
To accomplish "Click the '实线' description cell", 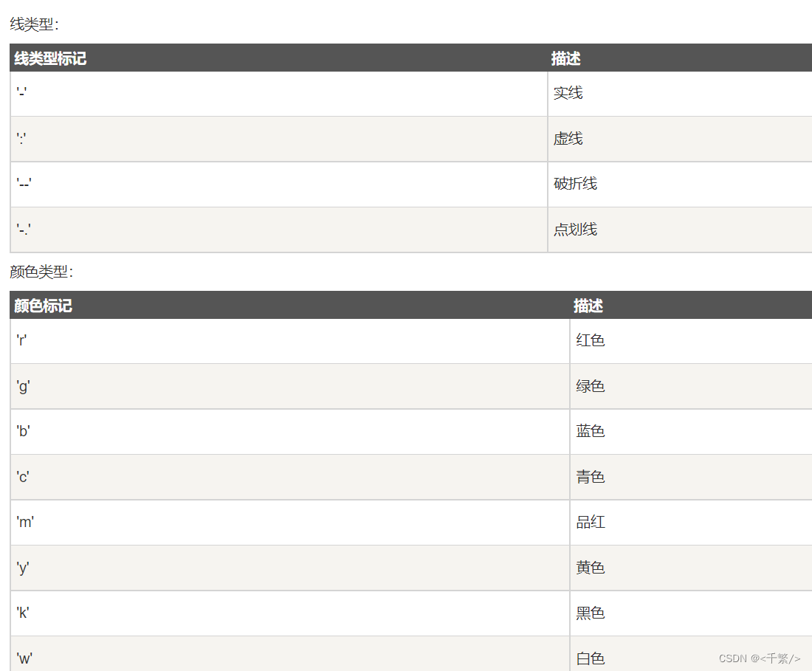I will (x=680, y=94).
